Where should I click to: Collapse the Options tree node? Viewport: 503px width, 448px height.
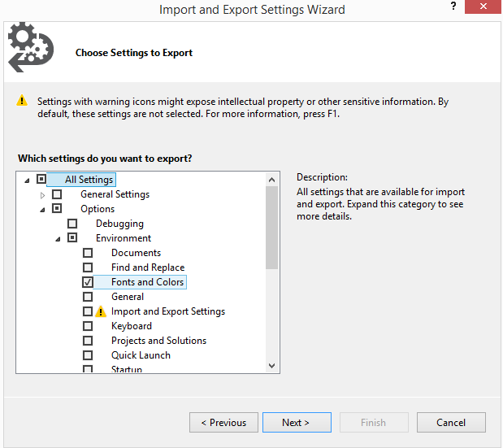coord(42,211)
